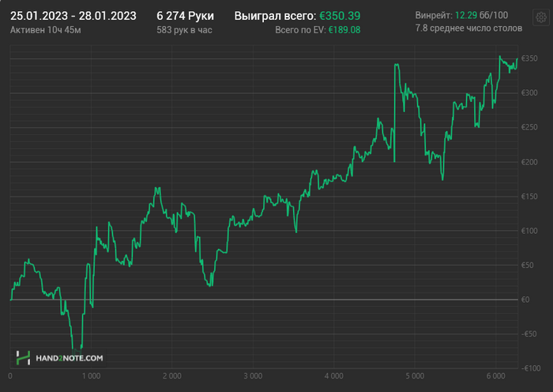Click the 'Всего по EV:' label
Viewport: 553px width, 392px height.
tap(300, 30)
